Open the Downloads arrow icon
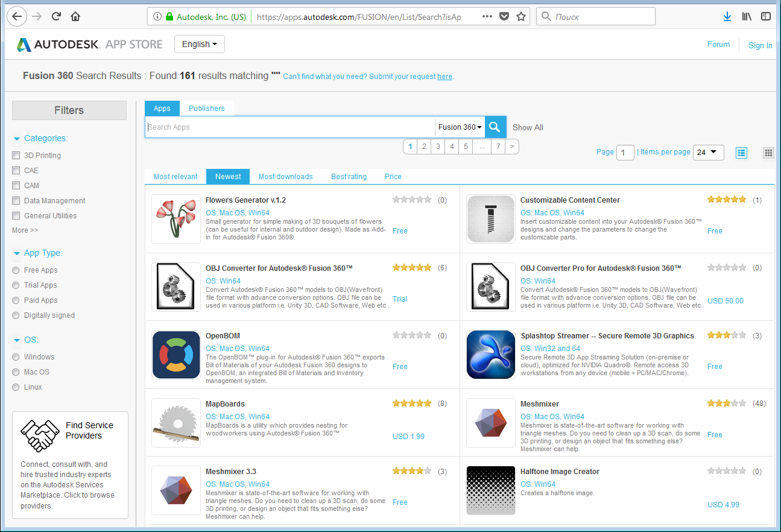Viewport: 781px width, 532px height. click(727, 16)
